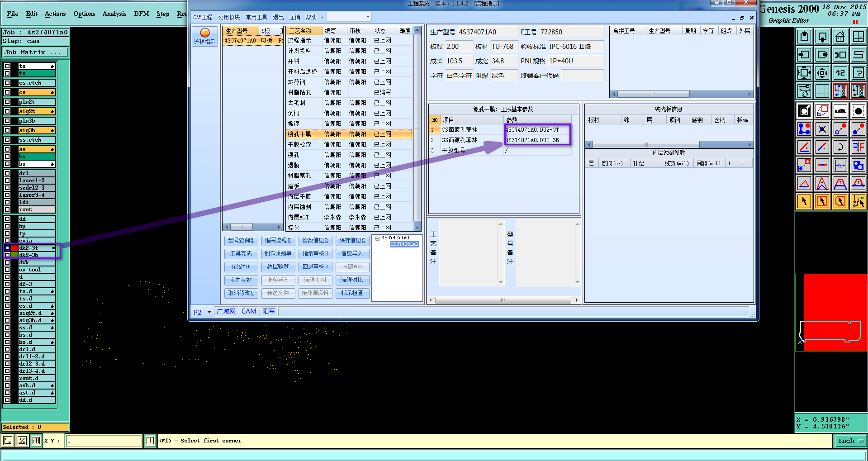Open the help question mark icon
Image resolution: width=868 pixels, height=461 pixels.
(859, 73)
